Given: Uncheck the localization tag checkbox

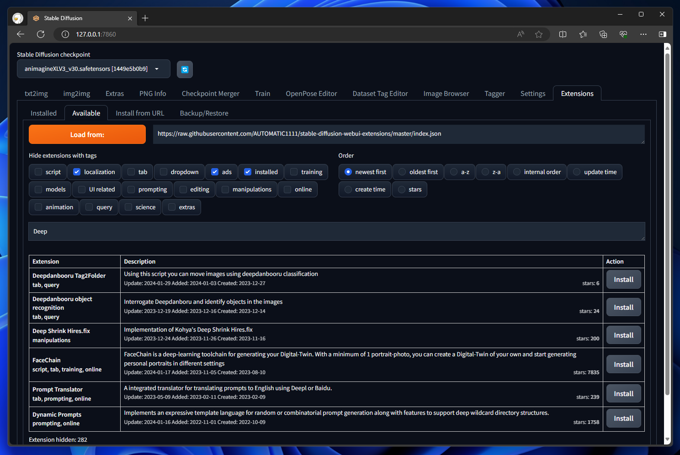Looking at the screenshot, I should click(x=77, y=172).
